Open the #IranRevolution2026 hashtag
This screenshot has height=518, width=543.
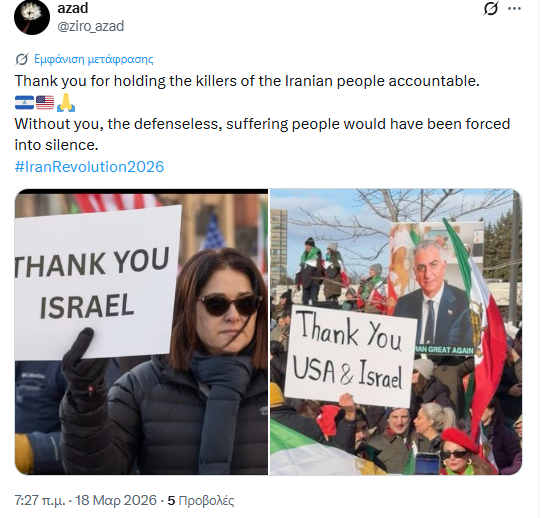pos(89,167)
